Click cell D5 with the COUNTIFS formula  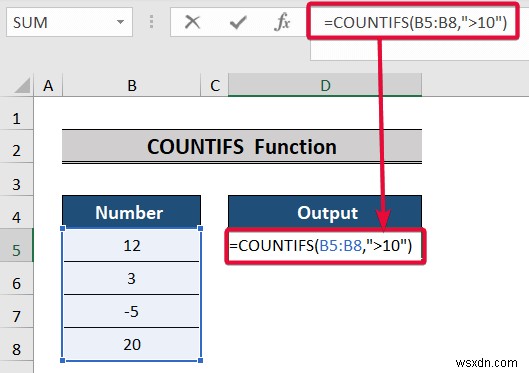325,246
